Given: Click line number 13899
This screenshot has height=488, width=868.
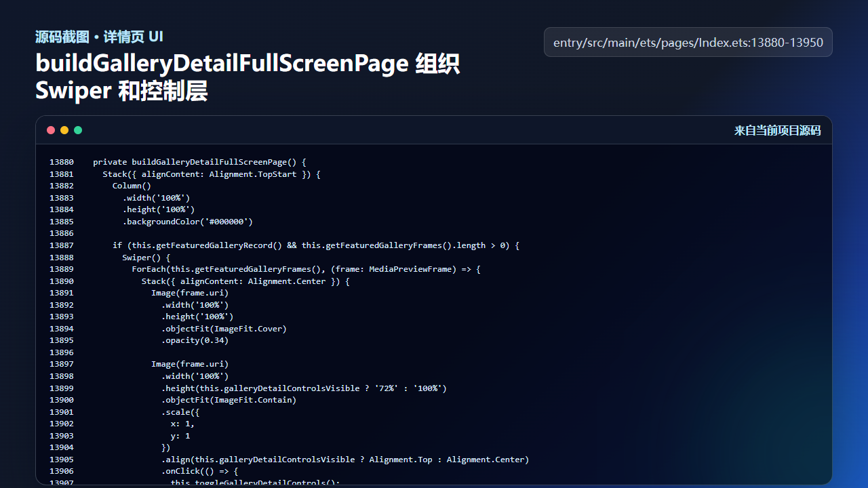Looking at the screenshot, I should point(62,388).
